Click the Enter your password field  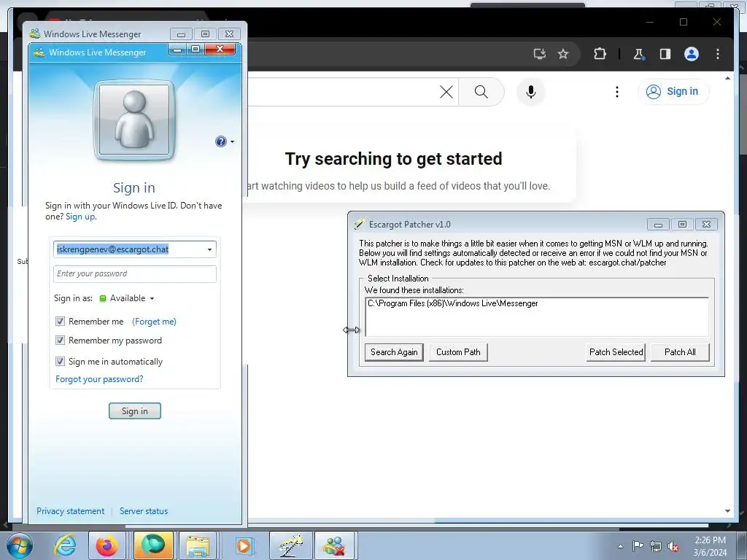point(135,274)
